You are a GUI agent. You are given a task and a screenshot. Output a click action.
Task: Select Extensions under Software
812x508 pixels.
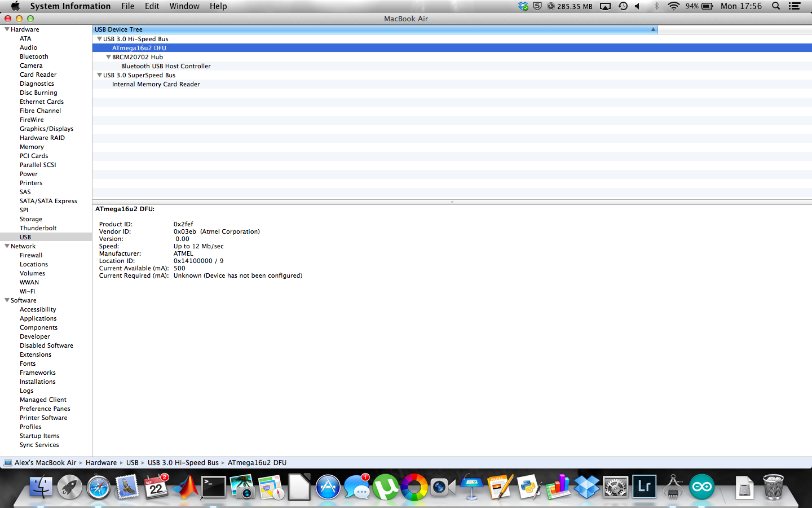36,354
